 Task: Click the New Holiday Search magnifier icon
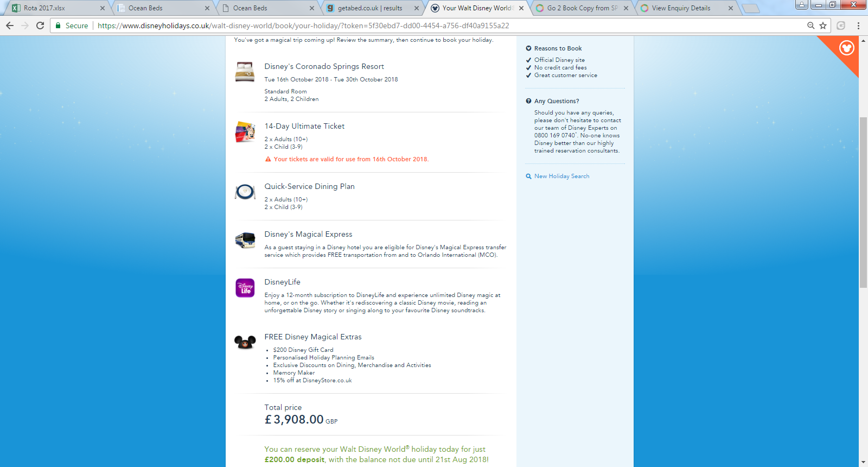pos(528,176)
